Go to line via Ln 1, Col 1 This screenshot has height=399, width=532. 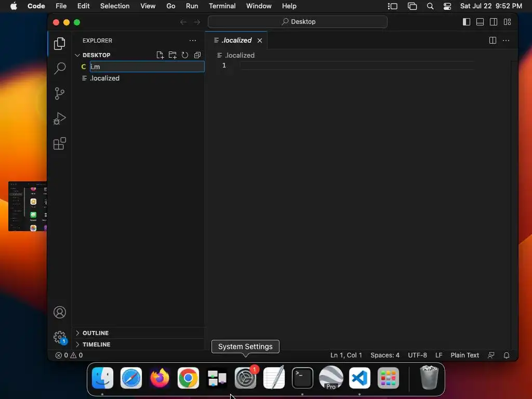click(x=346, y=355)
